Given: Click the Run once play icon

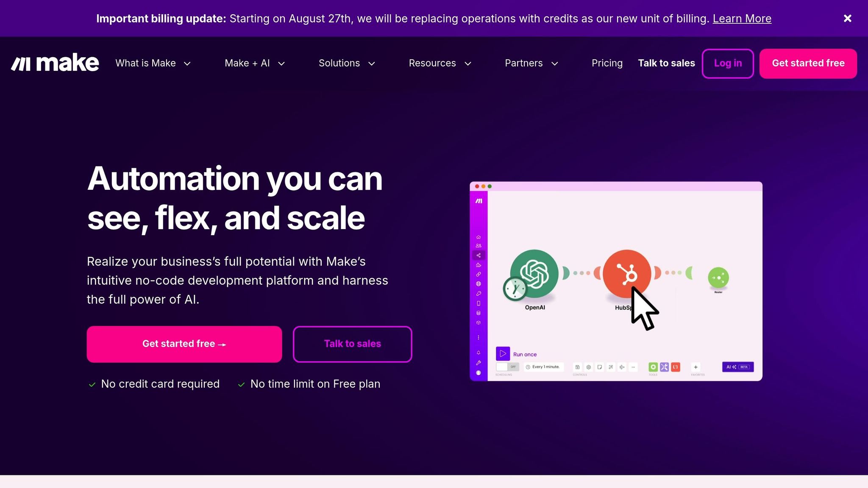Looking at the screenshot, I should click(x=503, y=354).
